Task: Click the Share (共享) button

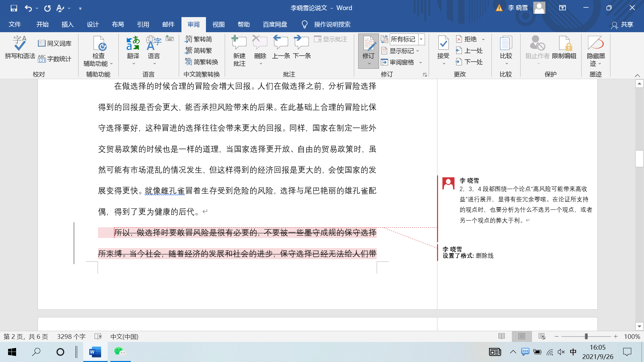Action: coord(622,24)
